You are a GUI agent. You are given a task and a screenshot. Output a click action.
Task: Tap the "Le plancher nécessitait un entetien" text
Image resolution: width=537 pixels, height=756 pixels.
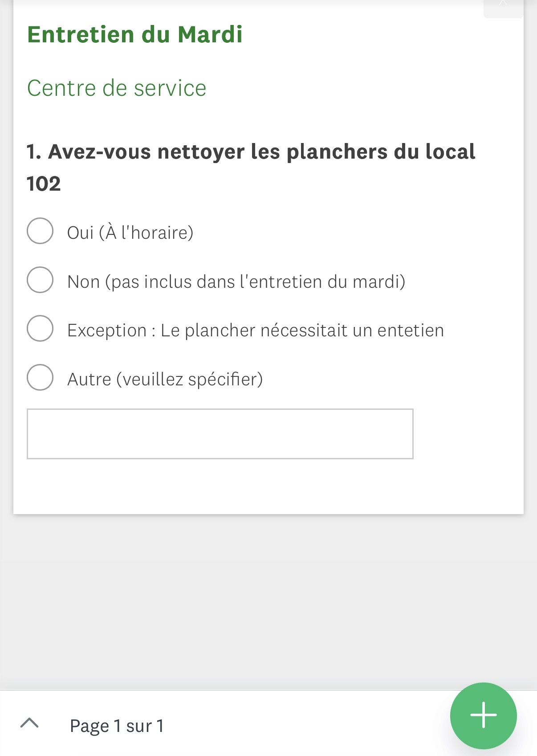pos(302,331)
